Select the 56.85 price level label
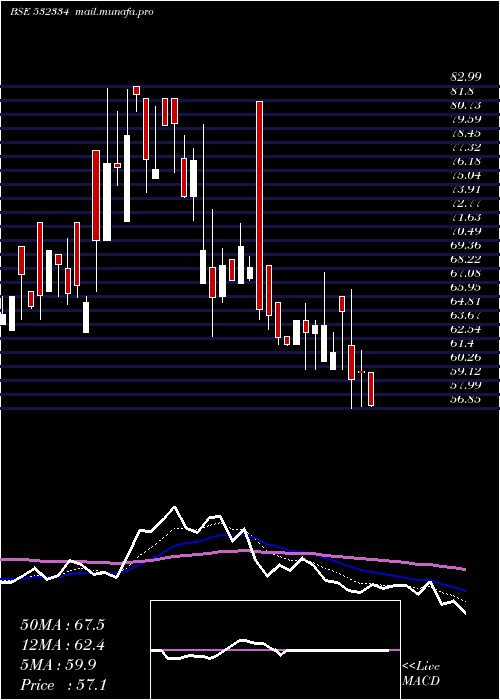Screen dimensions: 500x700 click(x=466, y=399)
